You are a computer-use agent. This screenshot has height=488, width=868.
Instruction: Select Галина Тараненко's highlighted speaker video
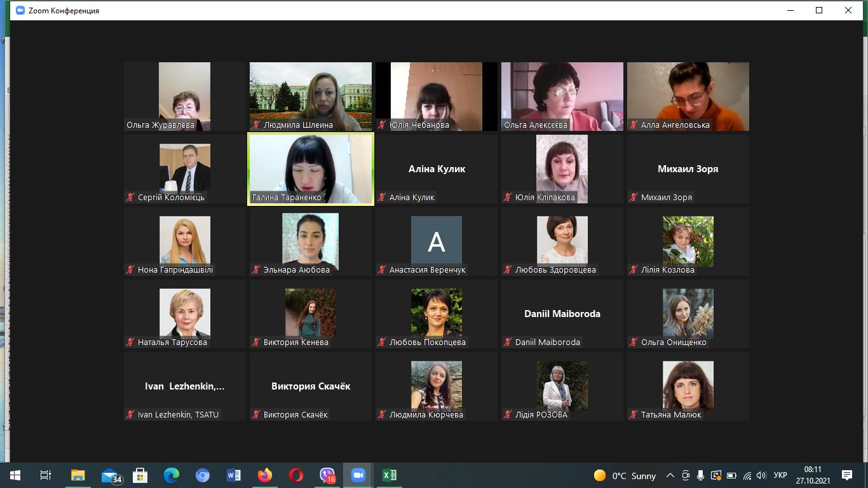311,169
